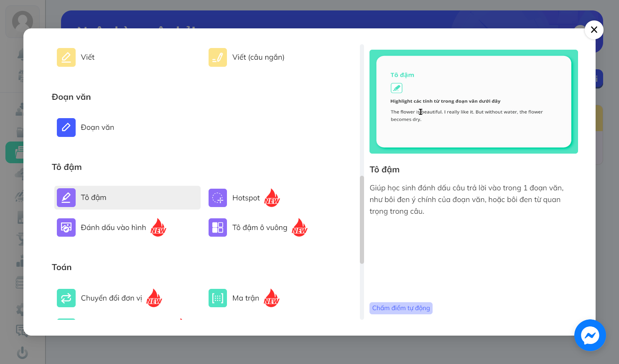Click the Tô đậm title under preview
This screenshot has width=619, height=364.
(385, 169)
